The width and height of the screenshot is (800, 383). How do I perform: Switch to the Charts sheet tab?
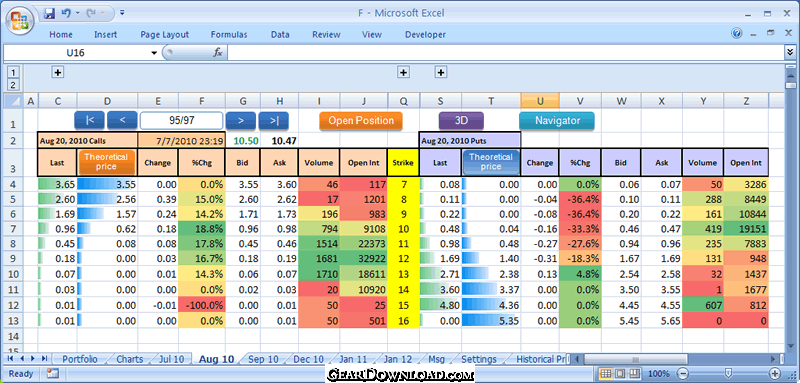tap(130, 359)
